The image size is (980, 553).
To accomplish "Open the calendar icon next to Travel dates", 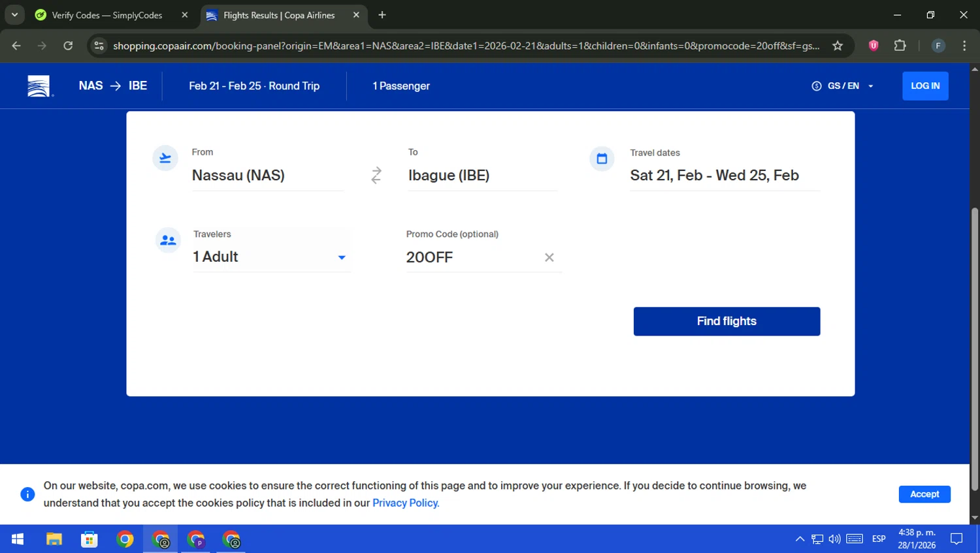I will tap(602, 159).
